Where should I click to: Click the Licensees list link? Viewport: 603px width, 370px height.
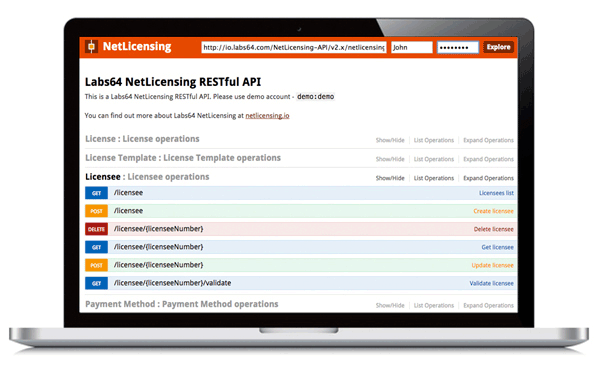[496, 193]
